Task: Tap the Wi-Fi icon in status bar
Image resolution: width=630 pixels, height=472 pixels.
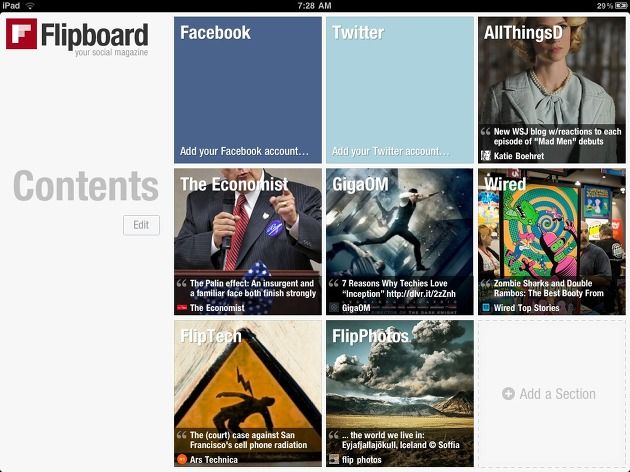Action: (30, 6)
